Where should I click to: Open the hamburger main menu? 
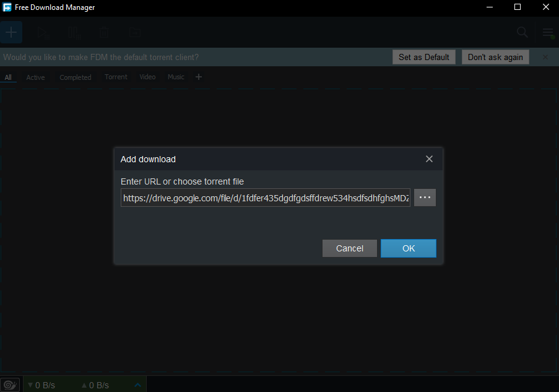point(548,33)
